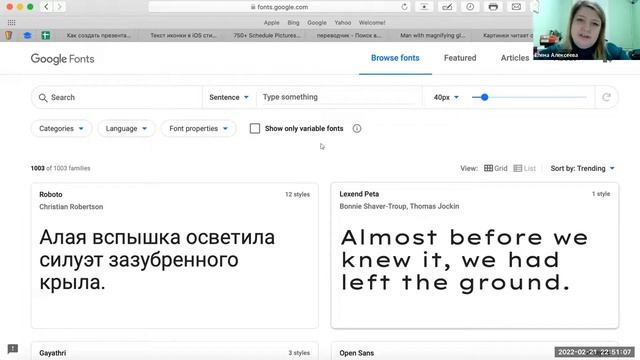The width and height of the screenshot is (640, 360).
Task: Open the Yahoo bookmark link
Action: click(x=343, y=22)
